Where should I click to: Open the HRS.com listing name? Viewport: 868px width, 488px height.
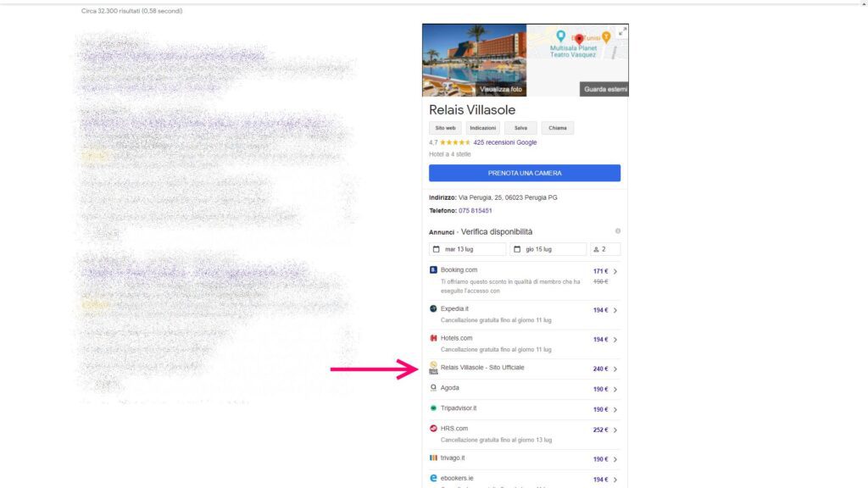point(454,428)
